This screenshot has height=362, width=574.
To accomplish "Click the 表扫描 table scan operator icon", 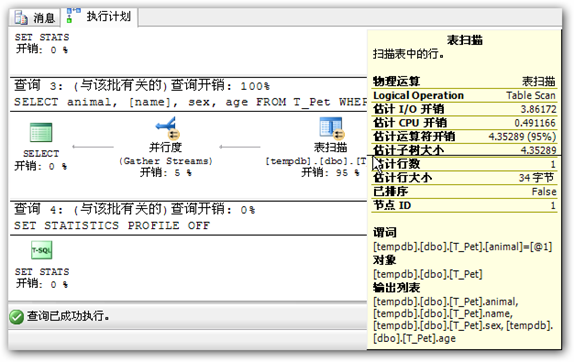I will 331,128.
